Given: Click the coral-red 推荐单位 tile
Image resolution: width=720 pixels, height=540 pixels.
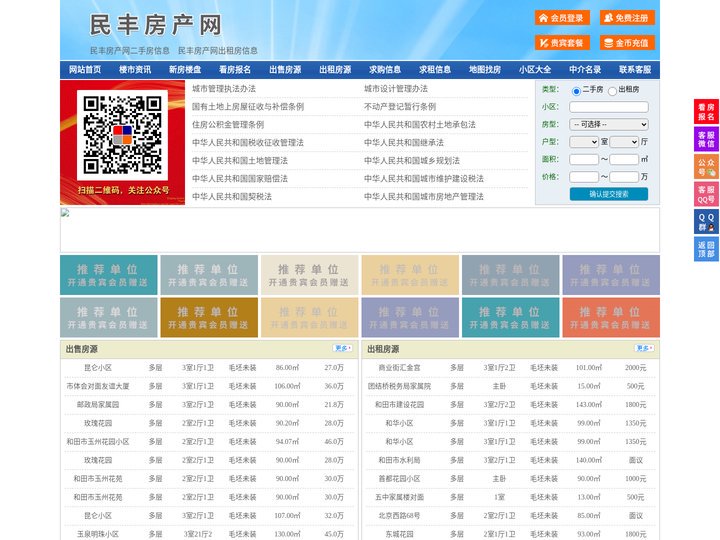Looking at the screenshot, I should click(x=611, y=318).
